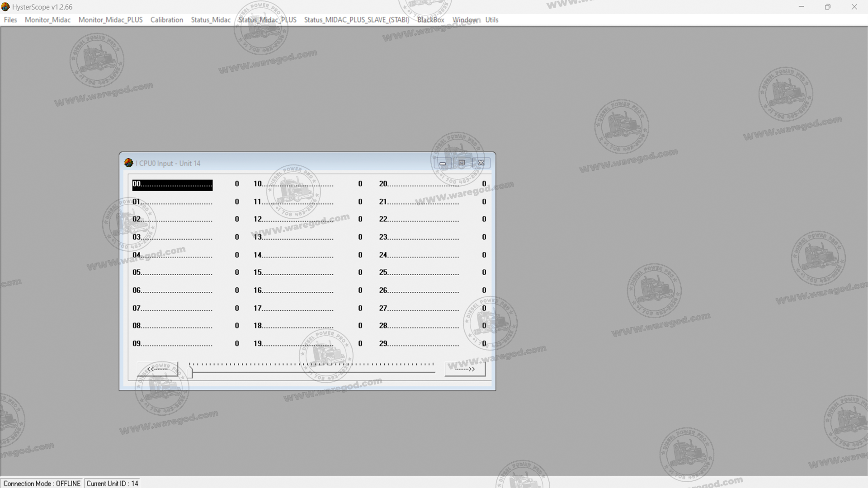868x488 pixels.
Task: Expand the Calibration menu
Action: (166, 20)
